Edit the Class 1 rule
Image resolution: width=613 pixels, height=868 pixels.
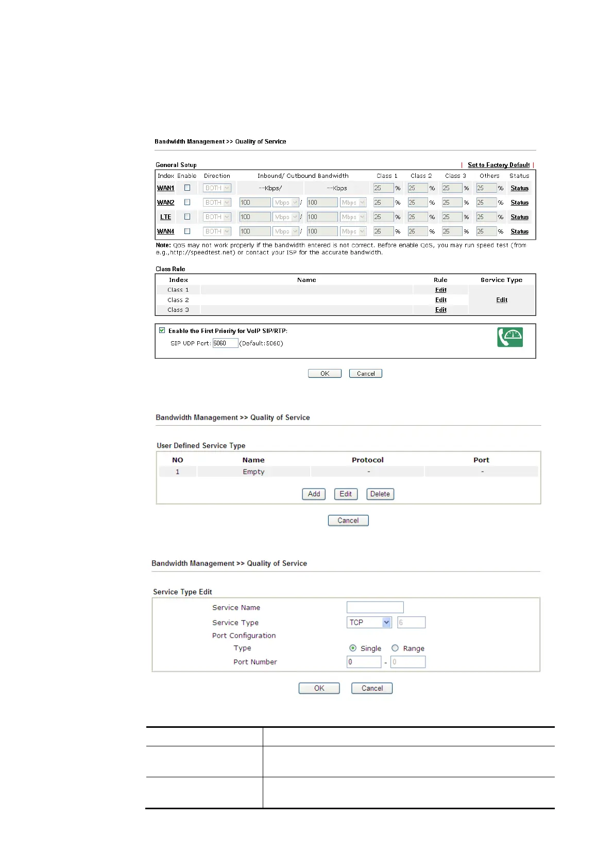(441, 290)
